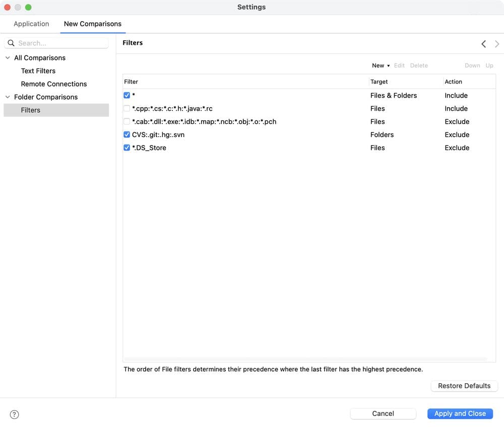The image size is (504, 430).
Task: Move filter Up in the list
Action: [489, 65]
